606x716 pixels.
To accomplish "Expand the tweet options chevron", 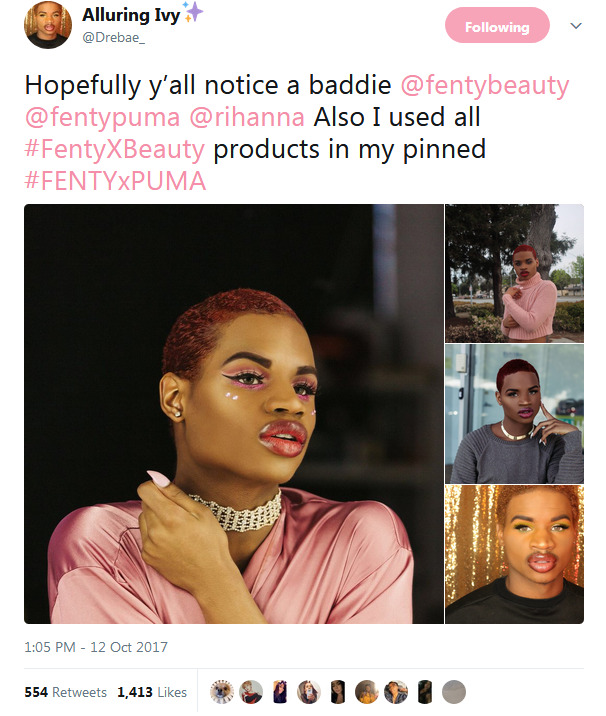I will (x=576, y=26).
